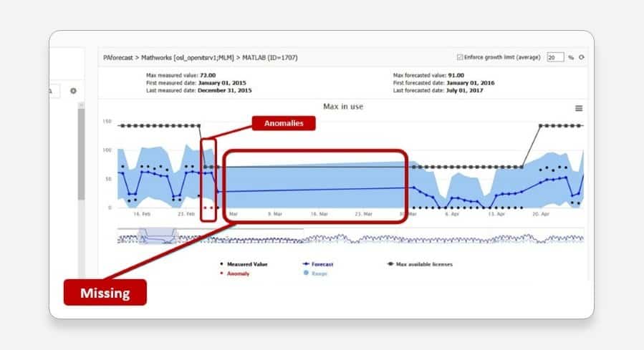
Task: Click the growth limit percentage input field
Action: (x=555, y=57)
